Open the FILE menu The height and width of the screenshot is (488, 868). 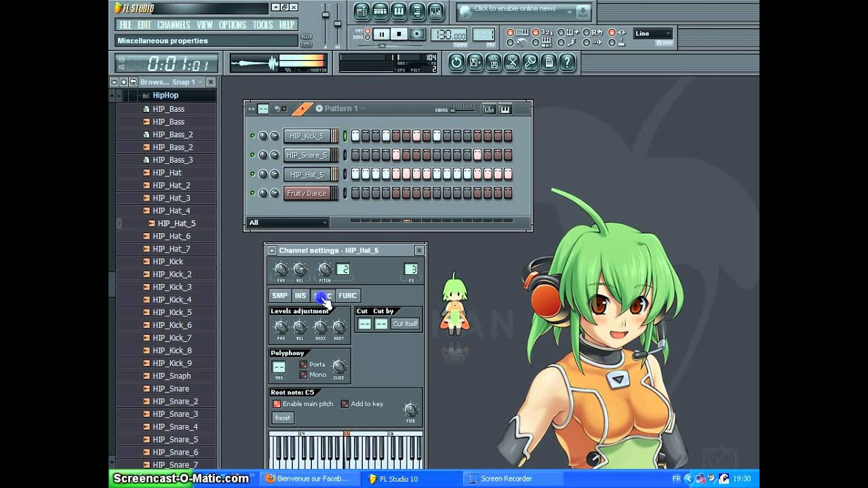point(125,25)
